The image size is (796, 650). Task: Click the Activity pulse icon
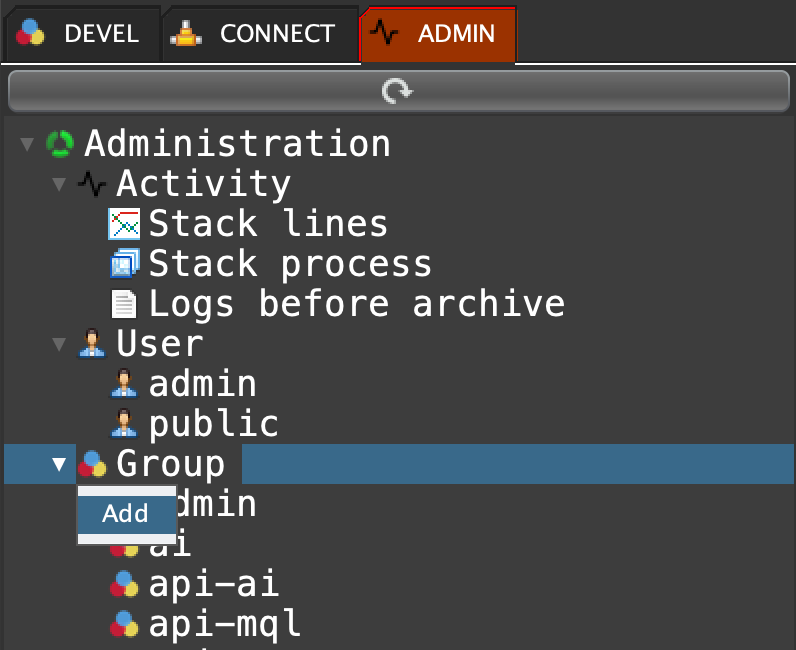coord(92,184)
